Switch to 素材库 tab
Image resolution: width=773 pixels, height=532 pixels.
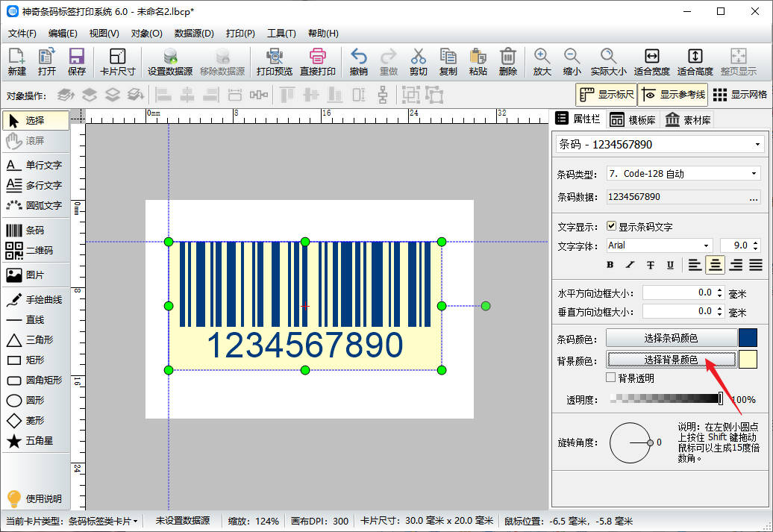point(688,120)
